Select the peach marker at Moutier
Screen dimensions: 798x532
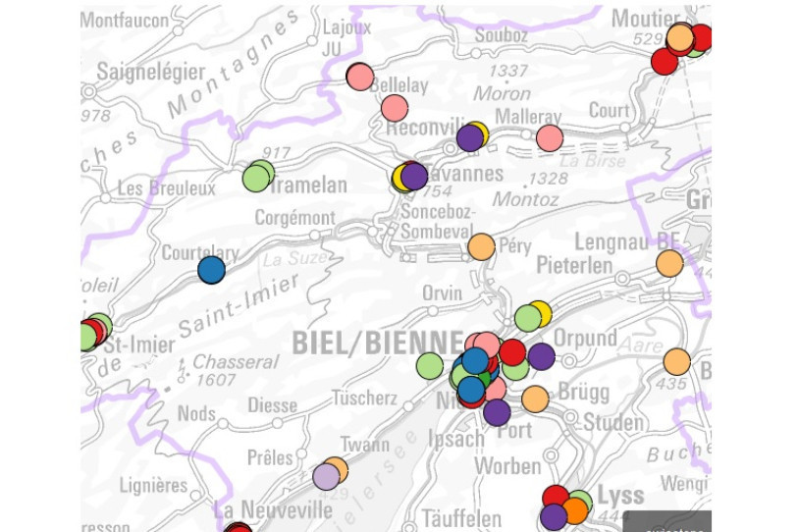point(680,37)
